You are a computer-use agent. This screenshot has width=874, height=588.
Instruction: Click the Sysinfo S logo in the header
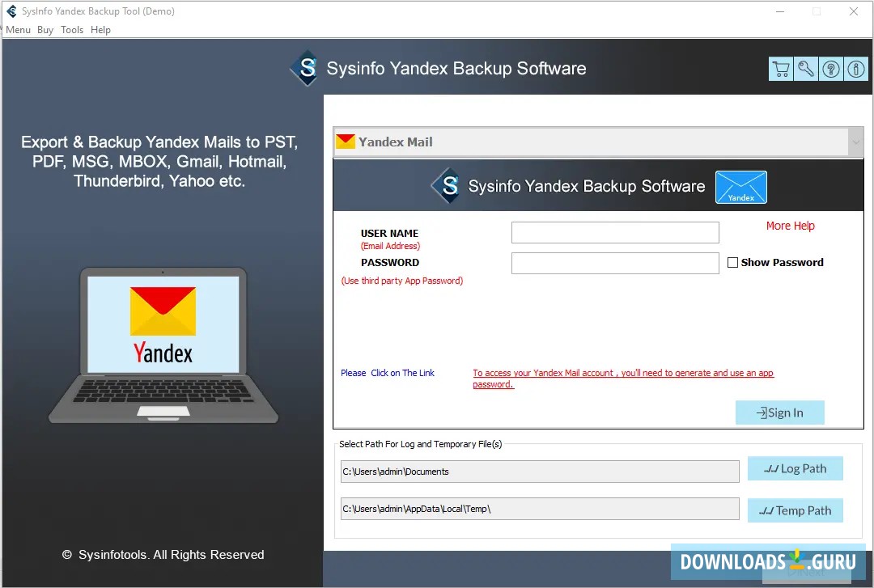coord(448,187)
